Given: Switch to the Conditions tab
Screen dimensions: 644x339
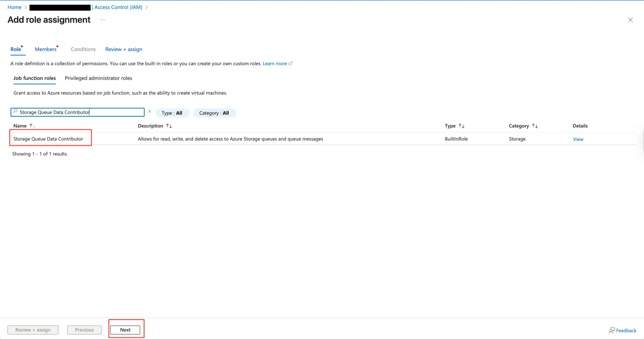Looking at the screenshot, I should click(83, 49).
